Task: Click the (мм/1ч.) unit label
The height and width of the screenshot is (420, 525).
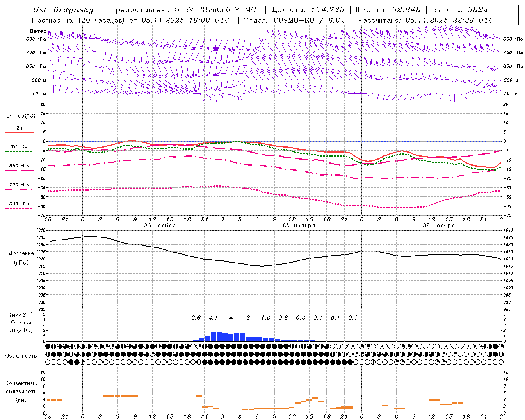Action: click(x=21, y=330)
